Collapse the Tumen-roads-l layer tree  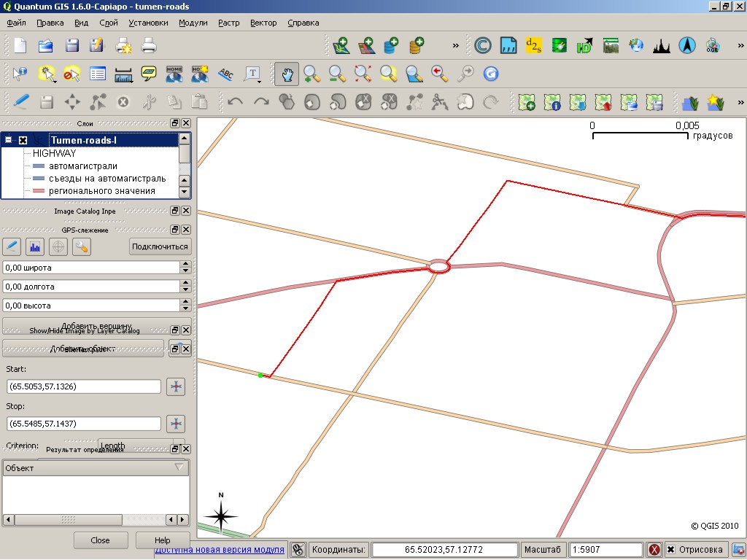[8, 140]
